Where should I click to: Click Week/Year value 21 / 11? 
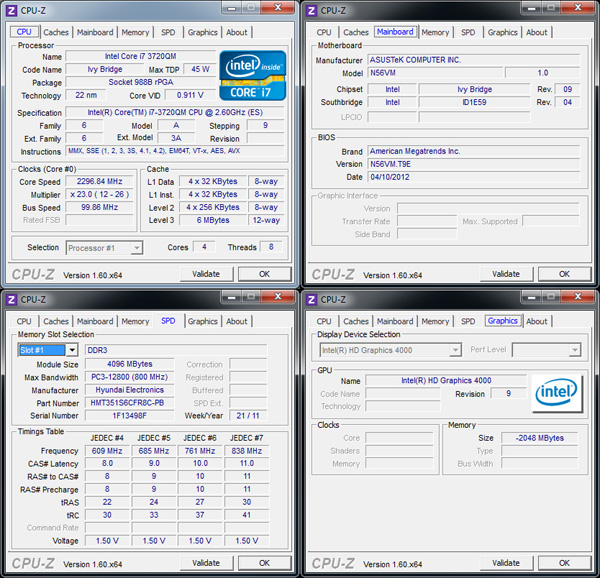pyautogui.click(x=248, y=415)
